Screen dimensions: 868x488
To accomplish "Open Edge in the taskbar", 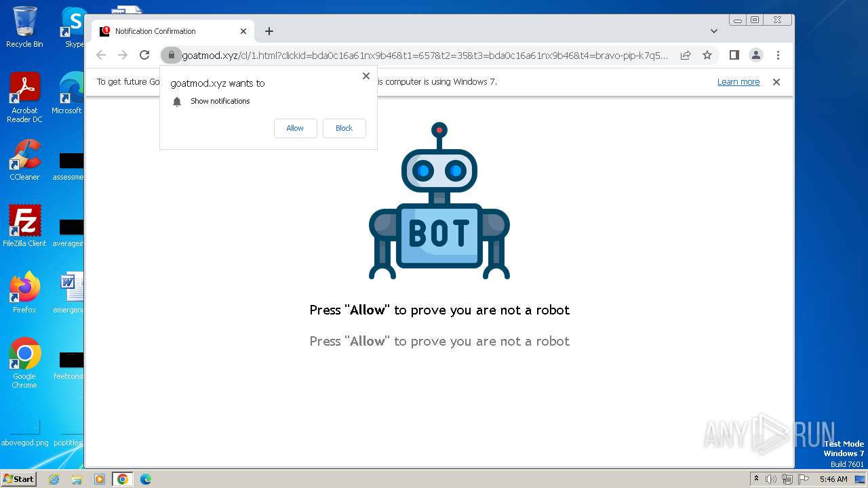I will point(146,479).
